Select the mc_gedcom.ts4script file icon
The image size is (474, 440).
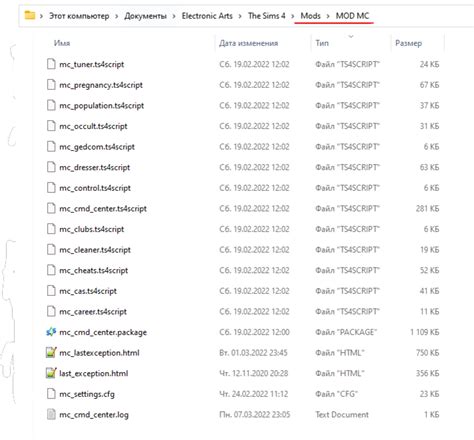pos(51,147)
